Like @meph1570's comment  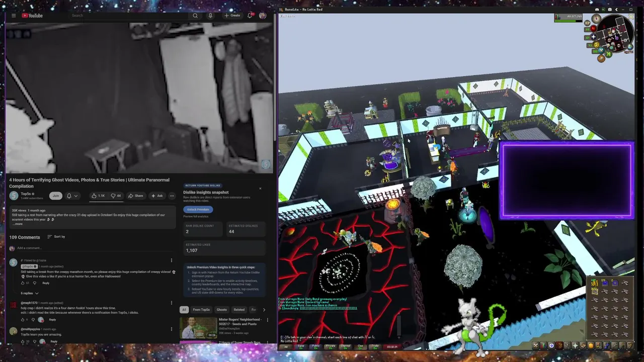[x=23, y=320]
